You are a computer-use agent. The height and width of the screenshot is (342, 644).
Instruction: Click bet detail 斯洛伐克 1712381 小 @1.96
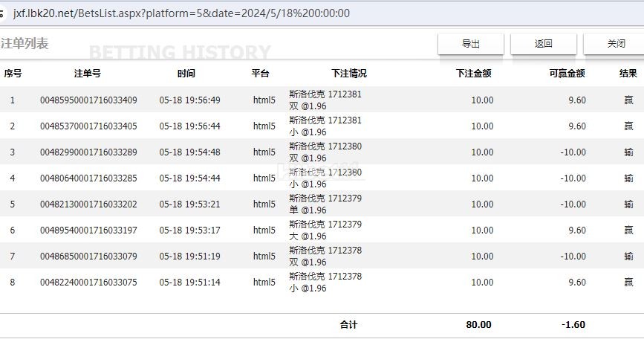(x=325, y=126)
